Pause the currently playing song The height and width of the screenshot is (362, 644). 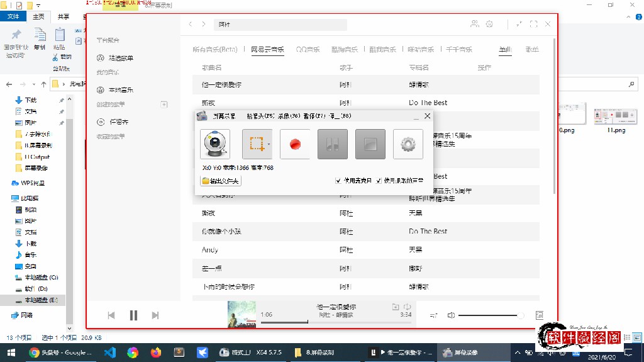tap(133, 315)
